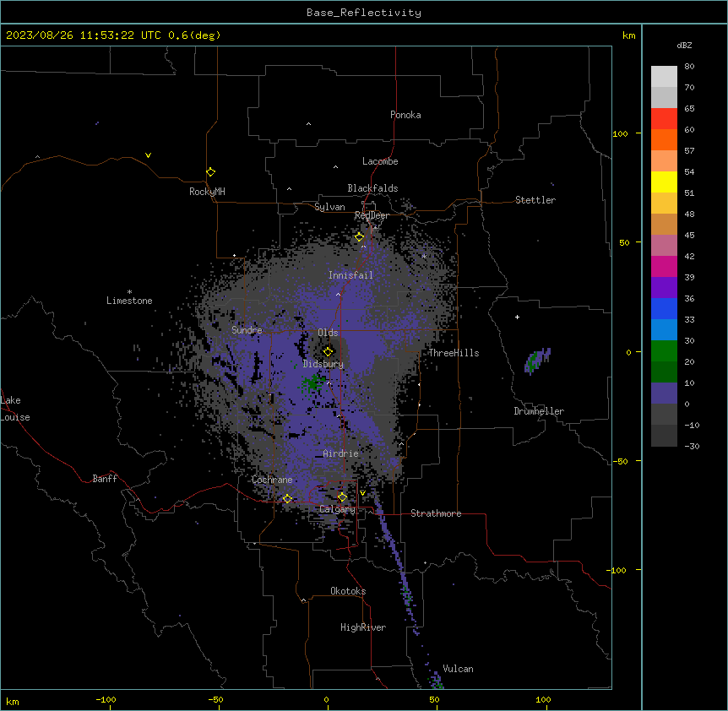Screen dimensions: 728x711
Task: Pick the magenta 42-39 dBZ legend swatch
Action: pos(664,266)
